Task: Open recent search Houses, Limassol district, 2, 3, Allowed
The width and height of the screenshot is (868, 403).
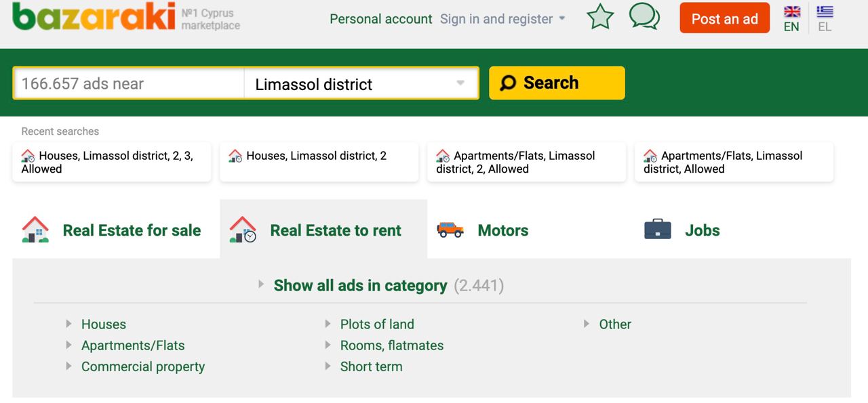Action: click(x=111, y=162)
